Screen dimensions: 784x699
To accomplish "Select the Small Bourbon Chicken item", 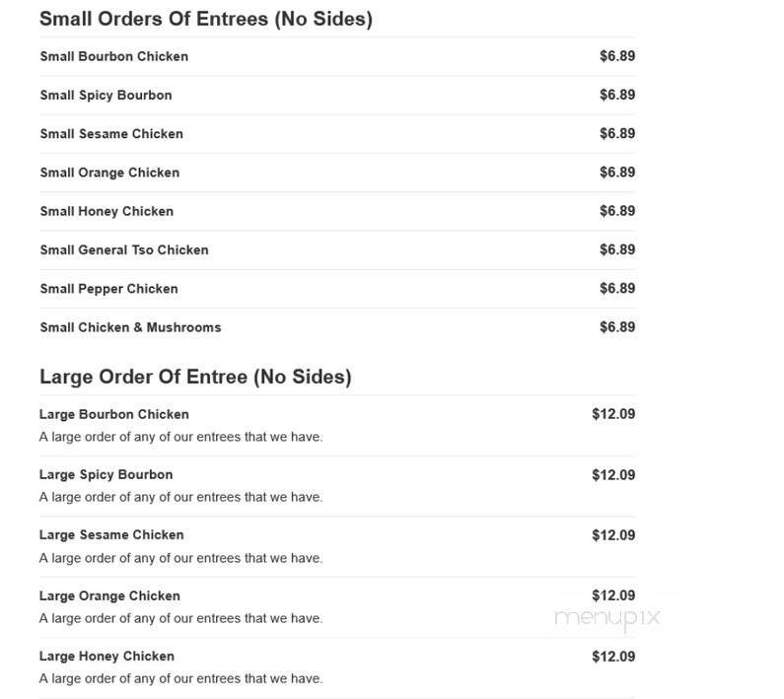I will [113, 56].
